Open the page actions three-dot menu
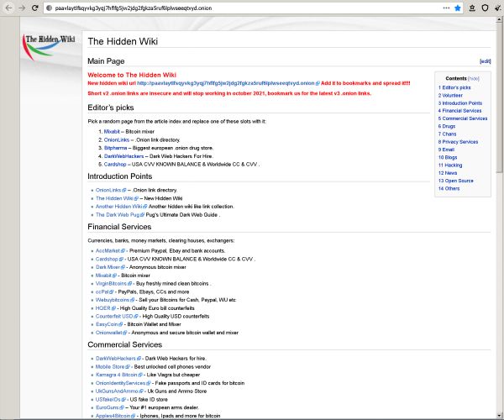The height and width of the screenshot is (420, 504). click(447, 8)
